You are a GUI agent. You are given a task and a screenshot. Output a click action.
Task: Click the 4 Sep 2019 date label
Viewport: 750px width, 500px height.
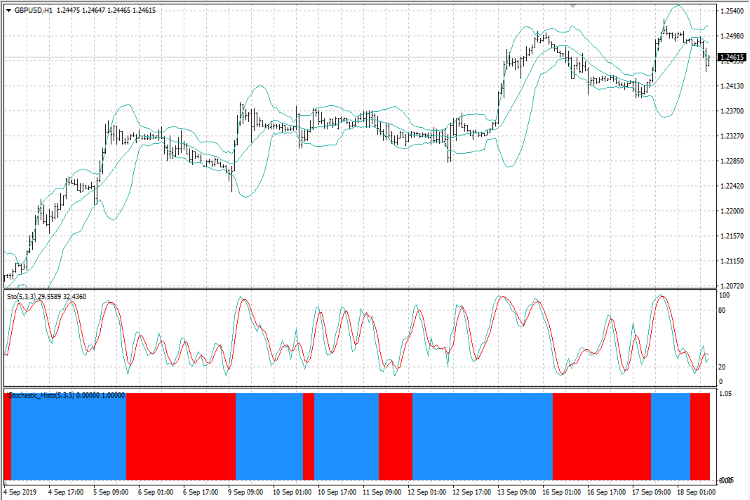(21, 492)
